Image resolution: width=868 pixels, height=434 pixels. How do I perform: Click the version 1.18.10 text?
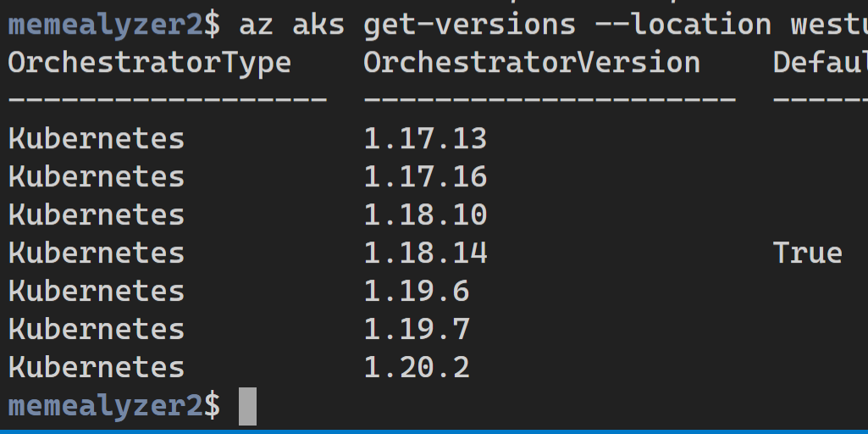[x=425, y=215]
